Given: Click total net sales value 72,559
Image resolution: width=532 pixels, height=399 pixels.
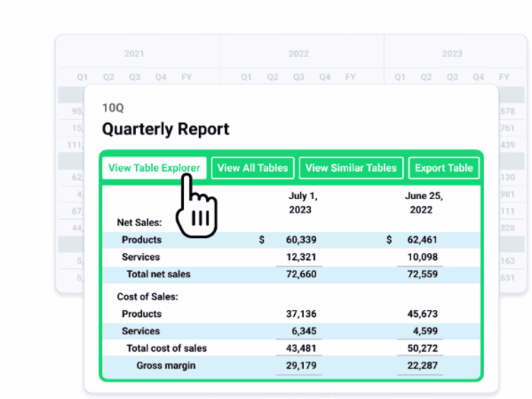Looking at the screenshot, I should pyautogui.click(x=423, y=274).
